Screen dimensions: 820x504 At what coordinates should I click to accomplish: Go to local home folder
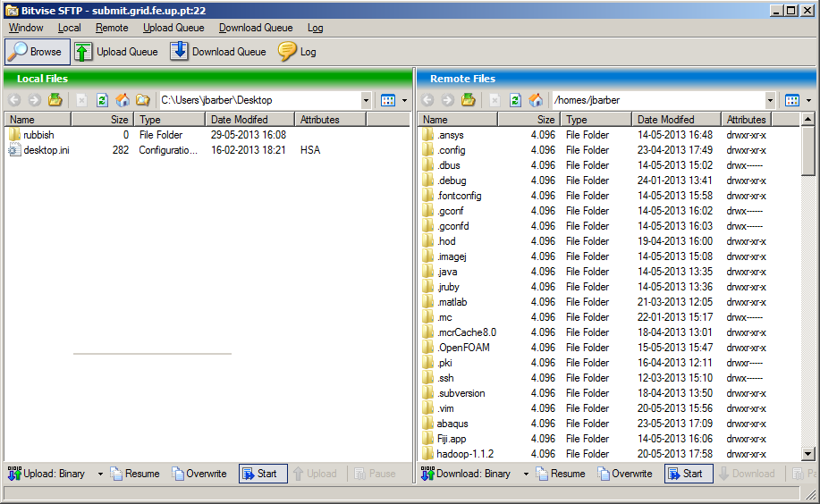(x=123, y=100)
